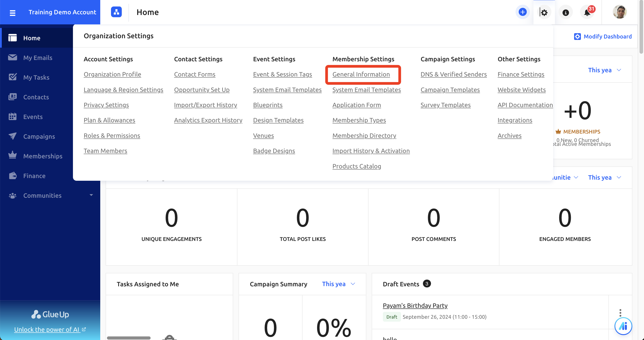Click Modify Dashboard button
644x340 pixels.
point(603,36)
